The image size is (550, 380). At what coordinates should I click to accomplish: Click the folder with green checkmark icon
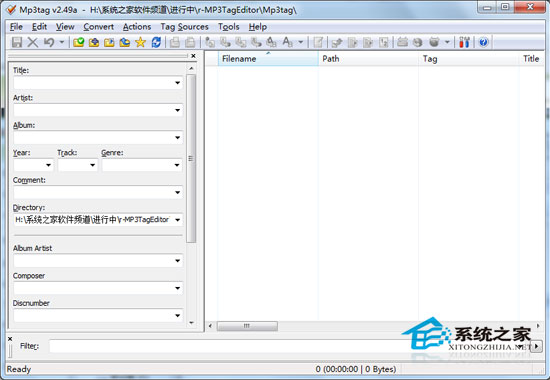pyautogui.click(x=79, y=42)
